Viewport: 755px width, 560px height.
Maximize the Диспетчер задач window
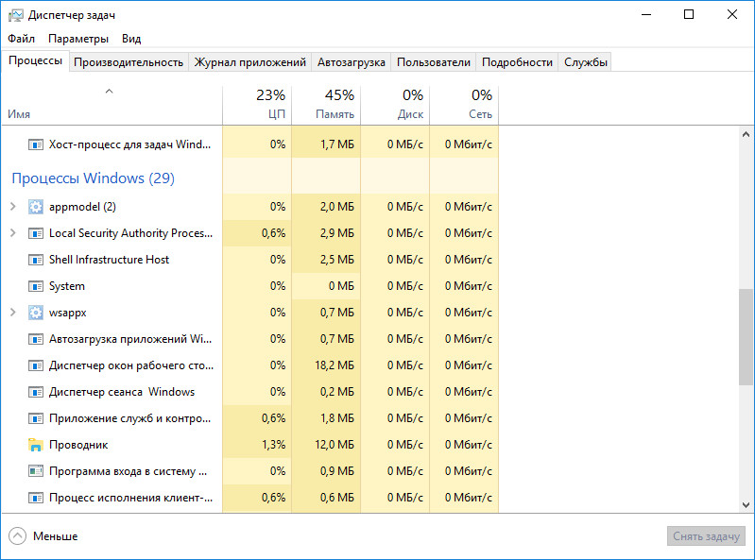point(689,14)
